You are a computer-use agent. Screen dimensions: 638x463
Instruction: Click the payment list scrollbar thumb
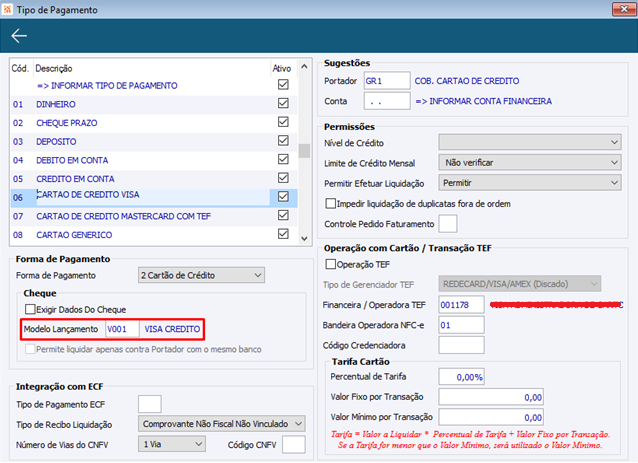click(x=304, y=151)
